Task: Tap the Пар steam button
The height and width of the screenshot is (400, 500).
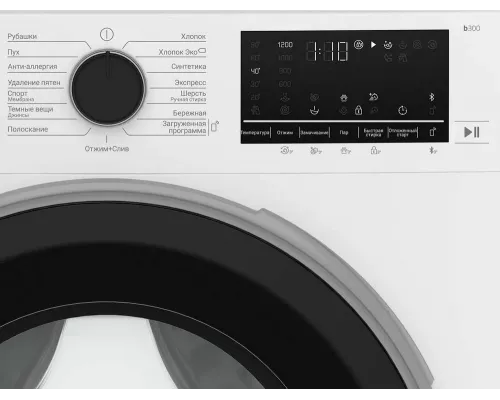Action: (x=344, y=132)
